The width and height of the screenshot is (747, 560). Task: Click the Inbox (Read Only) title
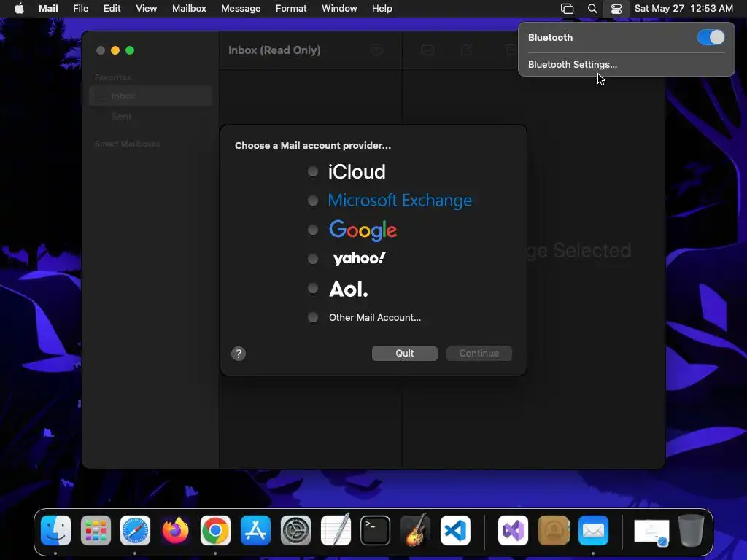[x=274, y=50]
